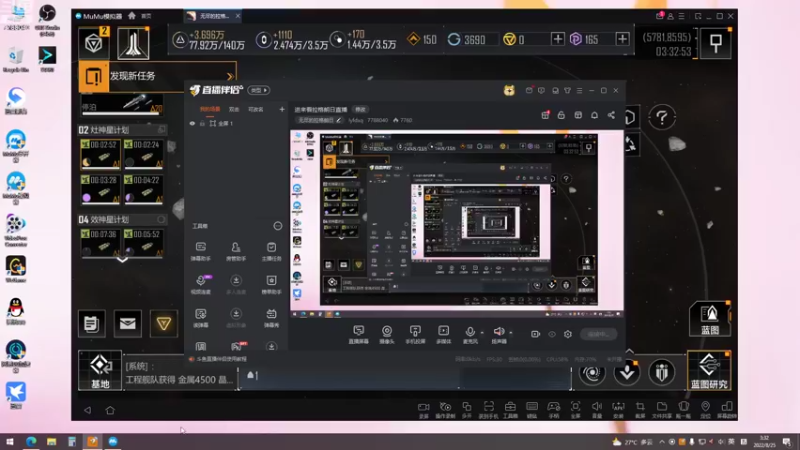Click the bear avatar in 直播伴侣 title bar
This screenshot has width=800, height=450.
click(509, 90)
